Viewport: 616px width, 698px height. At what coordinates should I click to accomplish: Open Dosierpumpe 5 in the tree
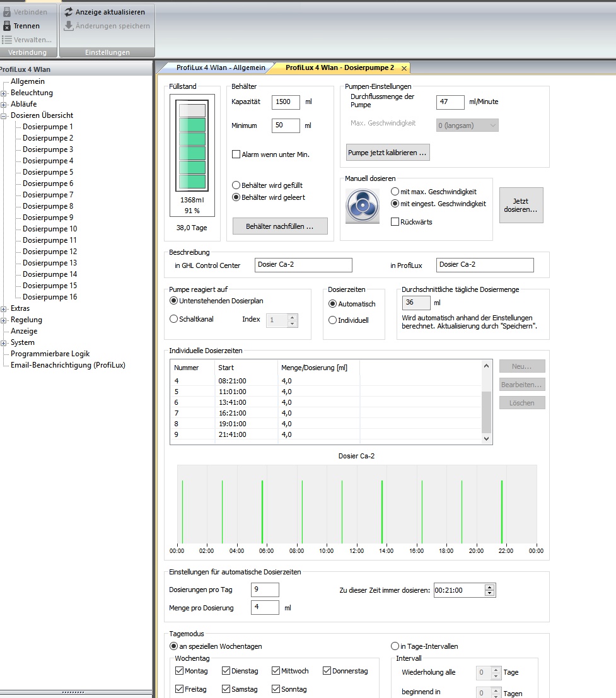pyautogui.click(x=48, y=172)
